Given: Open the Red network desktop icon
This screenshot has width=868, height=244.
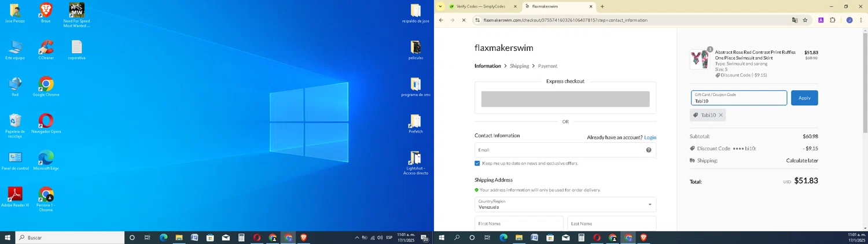Looking at the screenshot, I should pyautogui.click(x=15, y=87).
